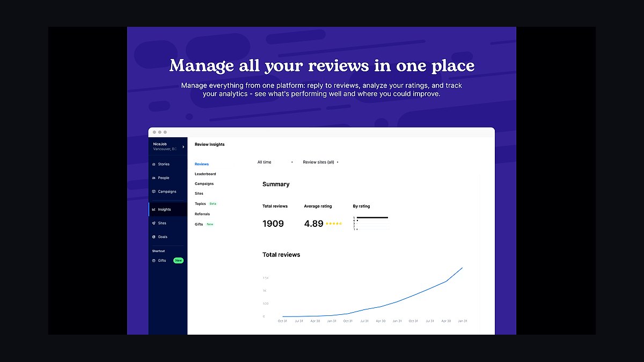Click the Summary heading

coord(276,184)
